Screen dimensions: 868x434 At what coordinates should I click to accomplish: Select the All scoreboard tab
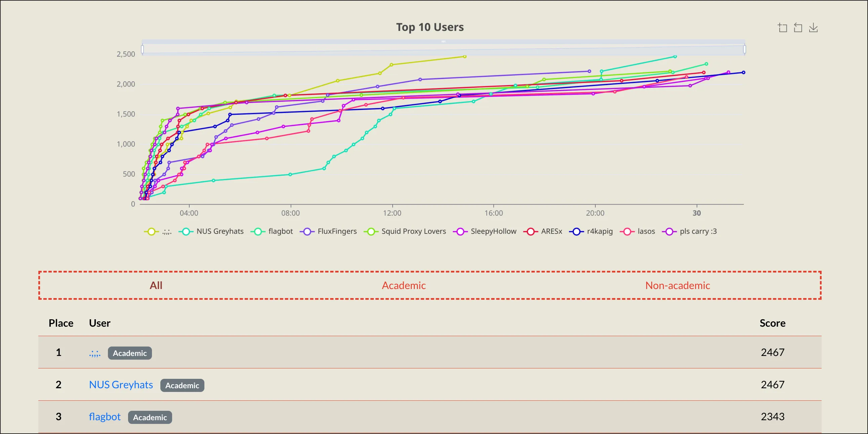point(156,285)
